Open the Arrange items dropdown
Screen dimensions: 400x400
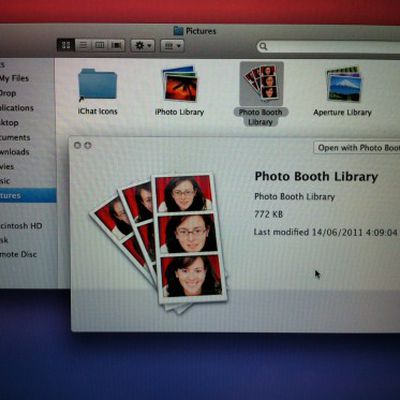coord(172,46)
